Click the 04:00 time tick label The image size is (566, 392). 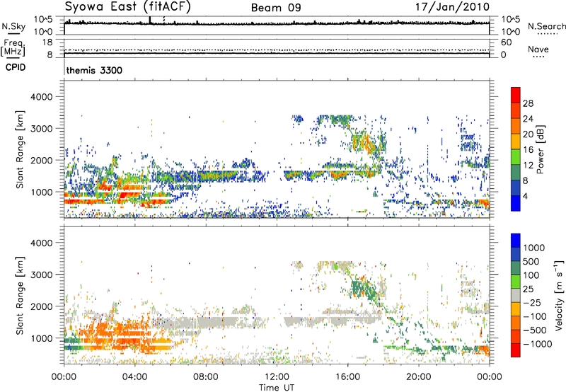pos(135,377)
